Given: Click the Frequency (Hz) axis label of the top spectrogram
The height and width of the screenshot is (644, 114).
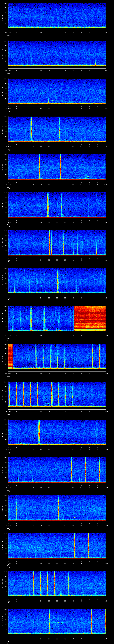Looking at the screenshot, I should [2, 15].
